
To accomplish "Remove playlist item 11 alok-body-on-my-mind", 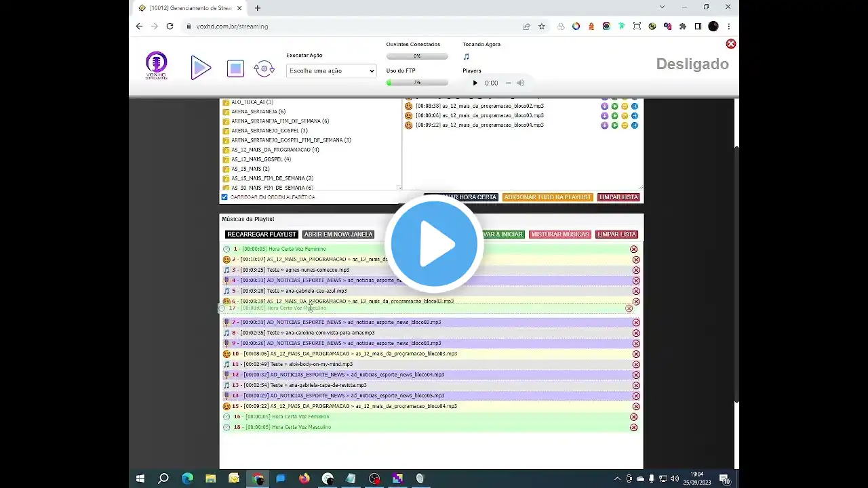I will (636, 365).
